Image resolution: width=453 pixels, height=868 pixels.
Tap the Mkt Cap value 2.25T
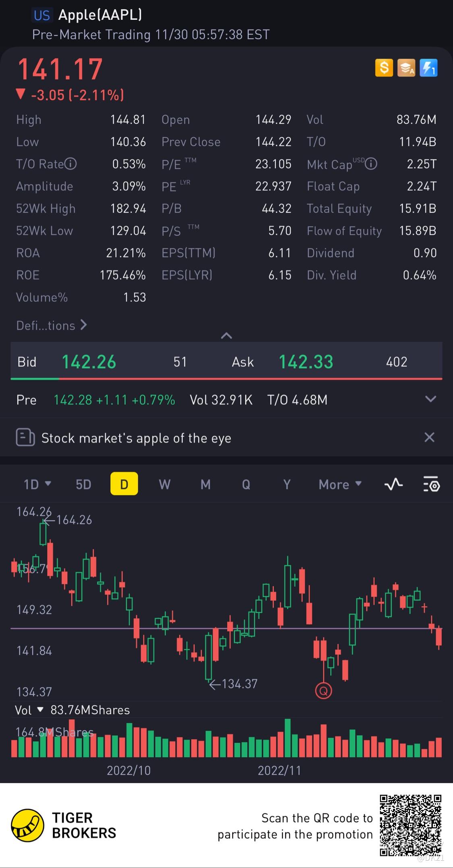(422, 164)
